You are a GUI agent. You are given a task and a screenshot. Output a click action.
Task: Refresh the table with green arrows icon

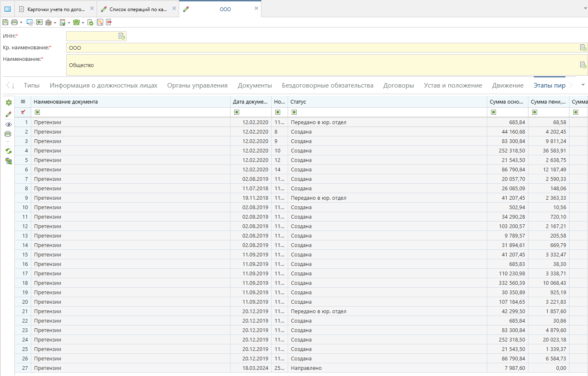8,151
